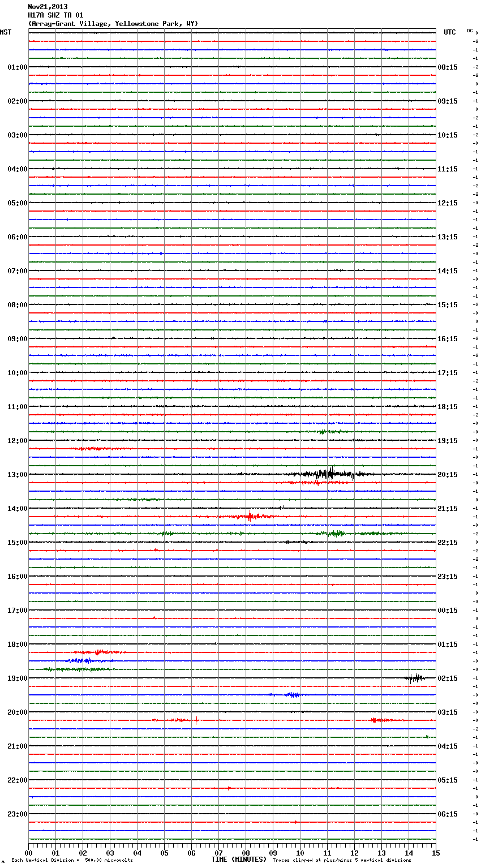Click the vertical division 500.00 microvolts note
The width and height of the screenshot is (481, 868).
(x=72, y=860)
